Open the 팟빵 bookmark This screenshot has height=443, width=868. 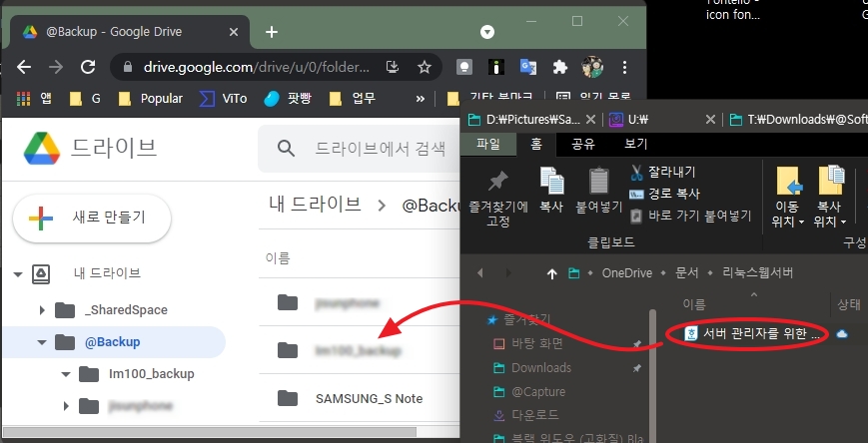288,99
